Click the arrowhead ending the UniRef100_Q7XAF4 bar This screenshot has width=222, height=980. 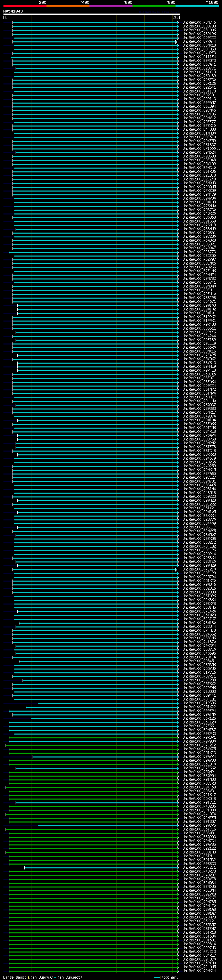click(x=176, y=41)
